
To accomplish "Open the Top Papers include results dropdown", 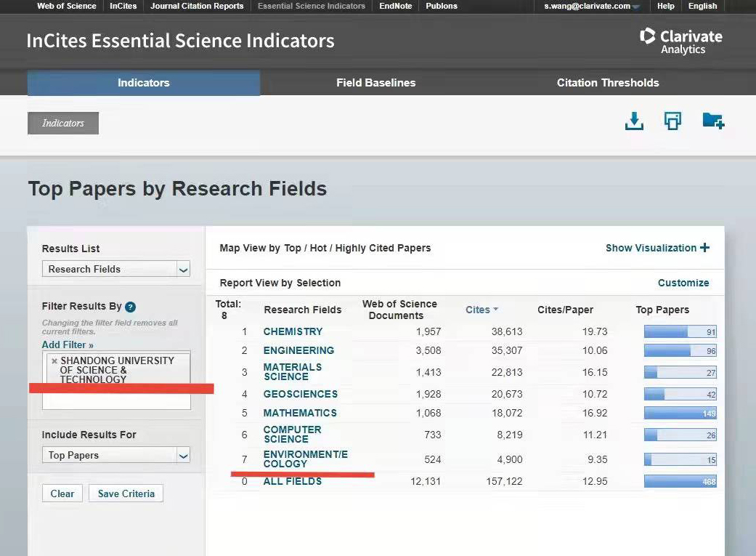I will pos(183,456).
